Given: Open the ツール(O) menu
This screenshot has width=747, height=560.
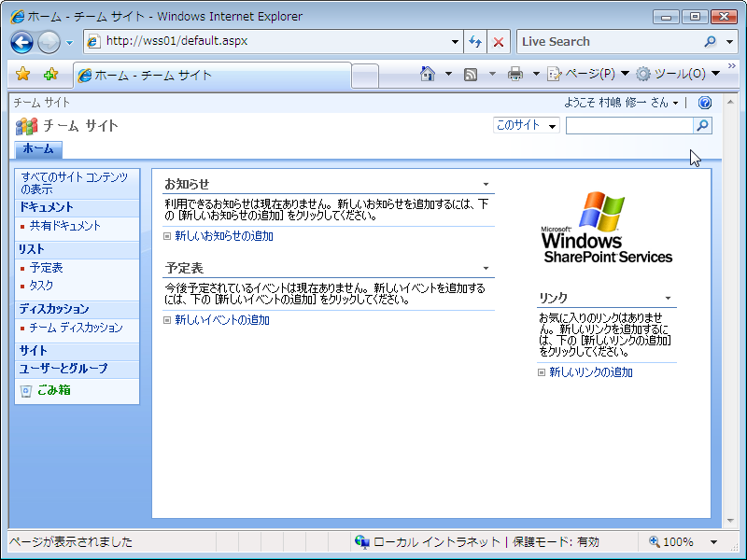Looking at the screenshot, I should coord(679,74).
